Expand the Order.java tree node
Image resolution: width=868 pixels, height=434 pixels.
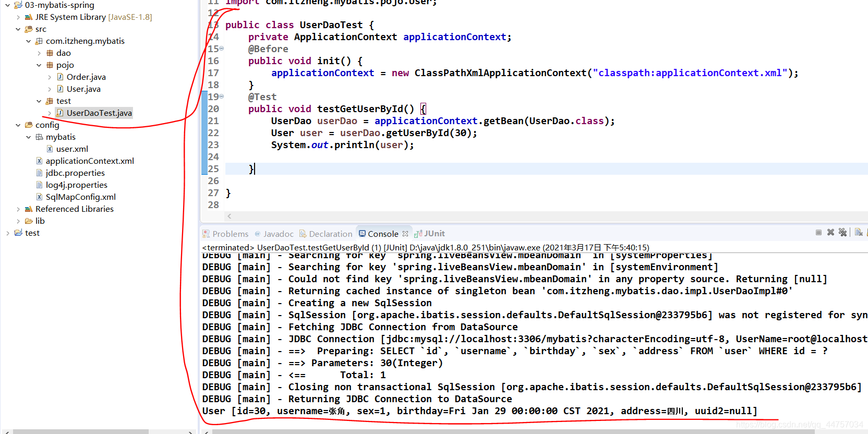click(x=50, y=77)
